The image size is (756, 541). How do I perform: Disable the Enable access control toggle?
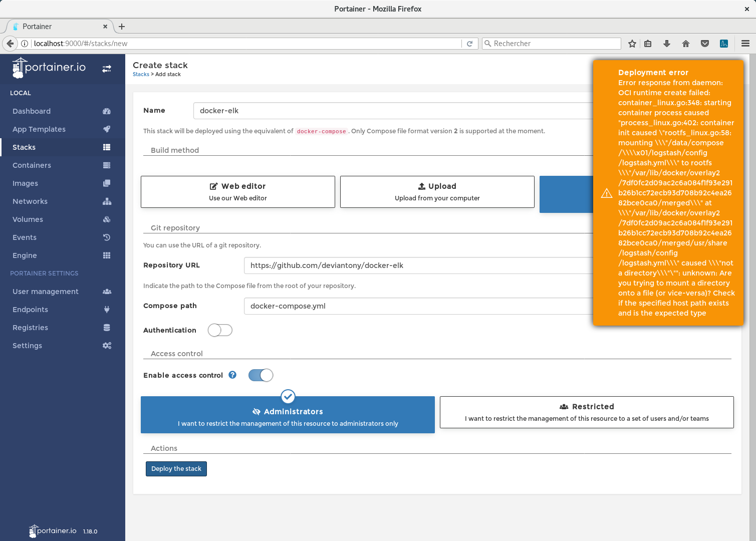261,375
